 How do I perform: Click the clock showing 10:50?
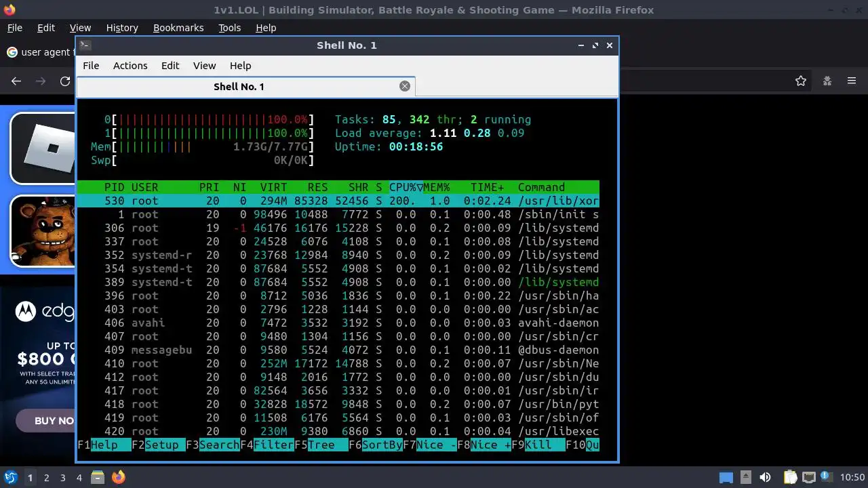tap(852, 477)
